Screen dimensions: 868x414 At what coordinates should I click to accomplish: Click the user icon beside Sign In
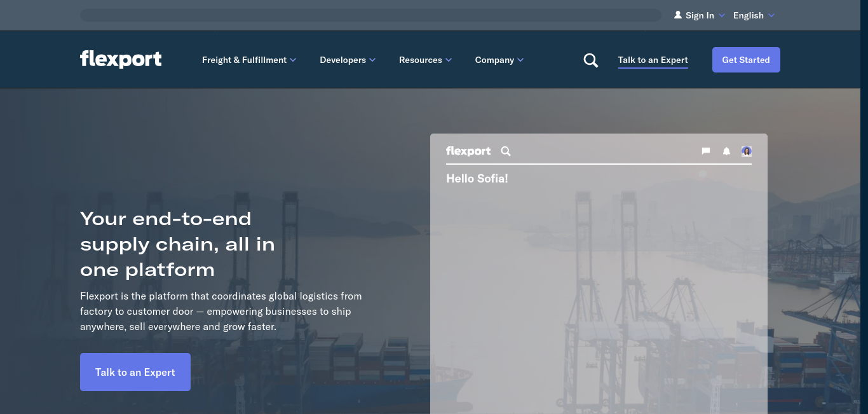(x=678, y=15)
